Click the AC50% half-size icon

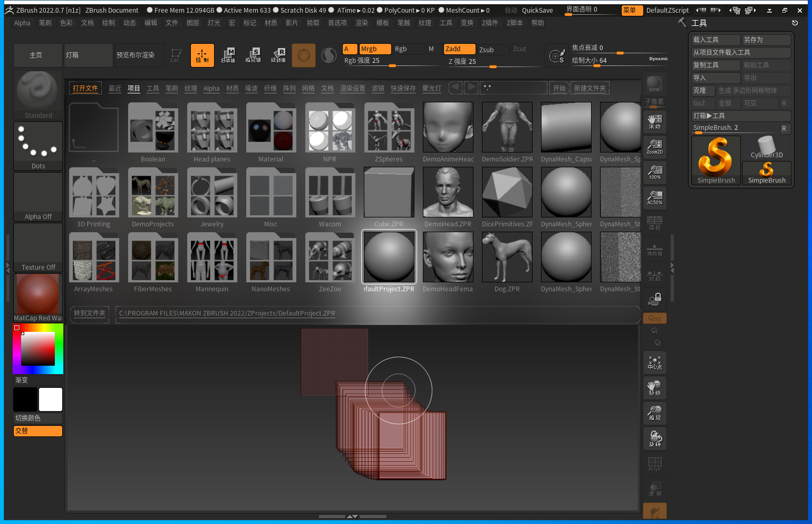pos(654,197)
